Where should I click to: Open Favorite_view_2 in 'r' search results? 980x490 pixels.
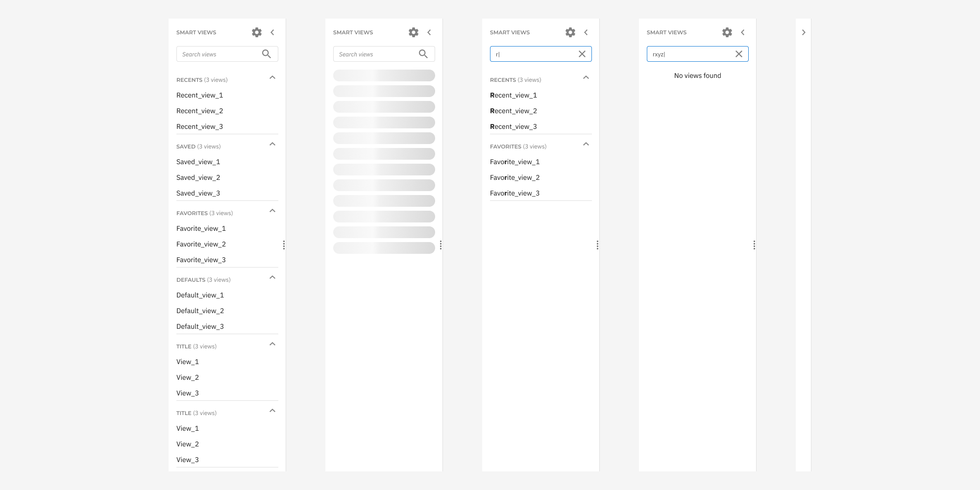pyautogui.click(x=515, y=177)
